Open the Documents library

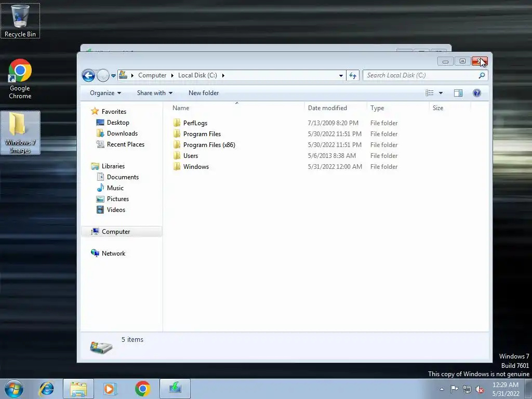coord(123,177)
